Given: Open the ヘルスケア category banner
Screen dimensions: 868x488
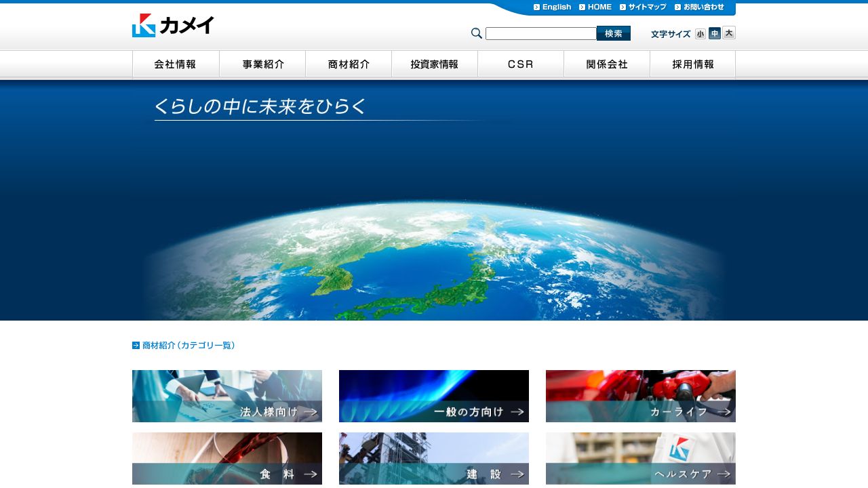Looking at the screenshot, I should tap(641, 458).
